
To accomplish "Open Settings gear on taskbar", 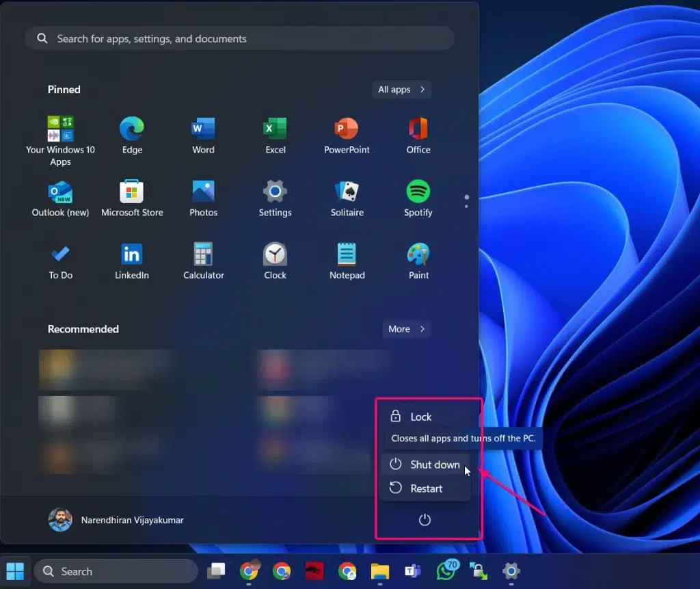I will (x=511, y=571).
